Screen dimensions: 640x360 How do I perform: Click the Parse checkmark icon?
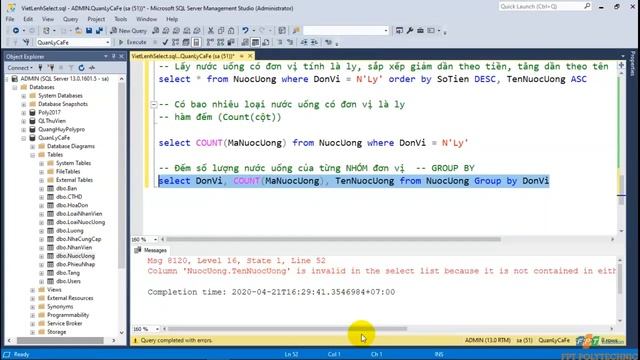coord(165,42)
